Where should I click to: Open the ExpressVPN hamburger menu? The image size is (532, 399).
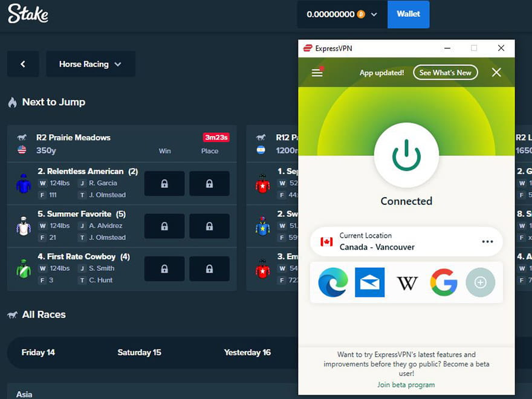coord(317,73)
